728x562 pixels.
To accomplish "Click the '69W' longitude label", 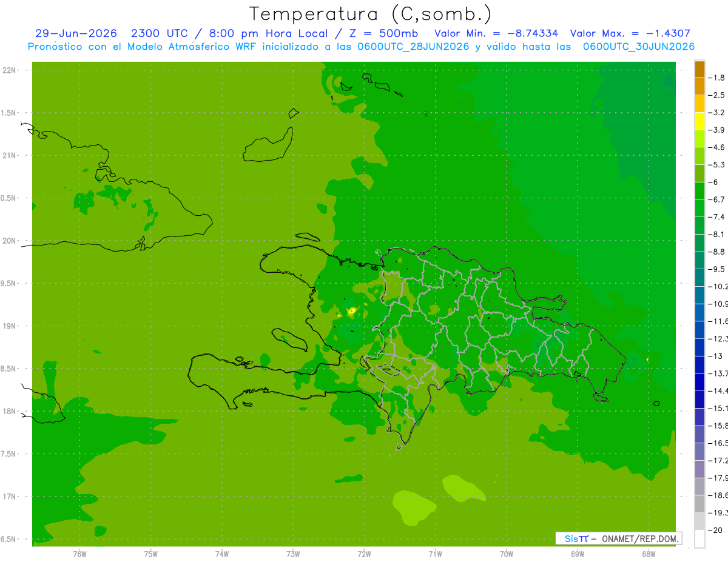I will click(x=577, y=554).
